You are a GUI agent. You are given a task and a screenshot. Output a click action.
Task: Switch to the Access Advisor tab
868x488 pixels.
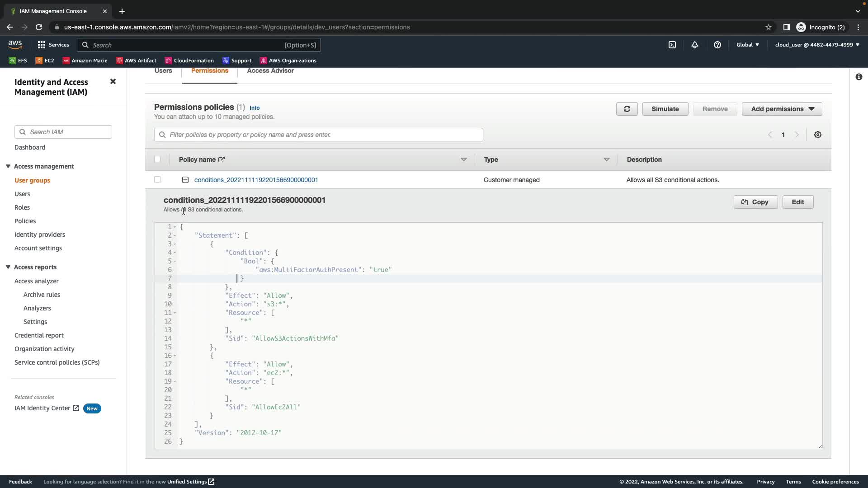tap(270, 71)
